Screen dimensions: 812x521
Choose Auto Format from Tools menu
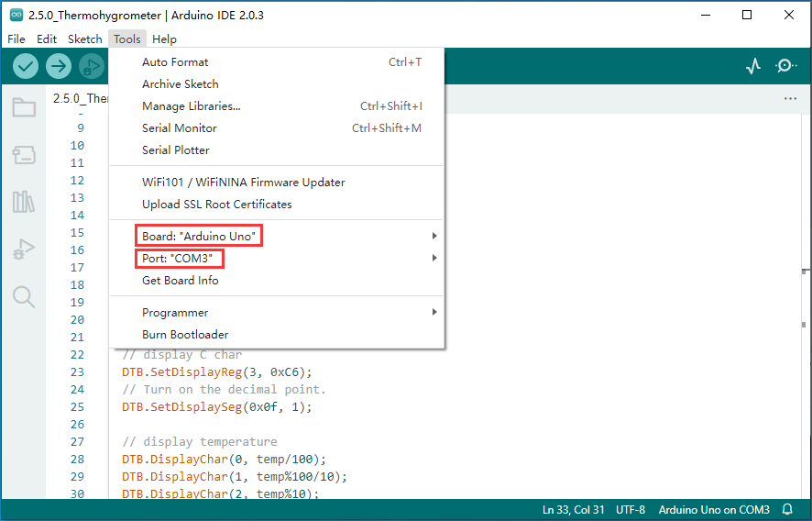point(277,62)
